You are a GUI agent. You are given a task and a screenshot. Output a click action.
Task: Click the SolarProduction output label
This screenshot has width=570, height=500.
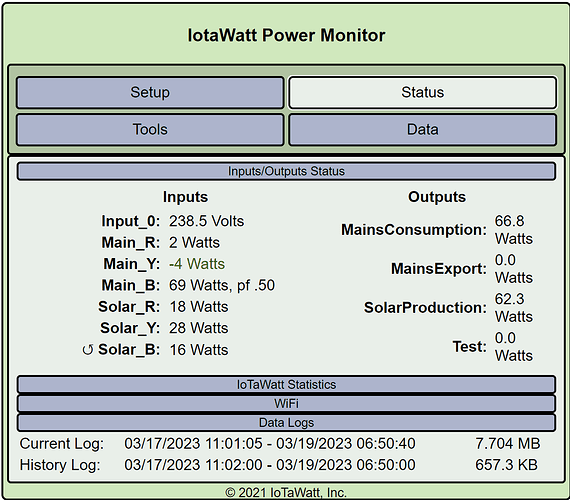tap(425, 308)
